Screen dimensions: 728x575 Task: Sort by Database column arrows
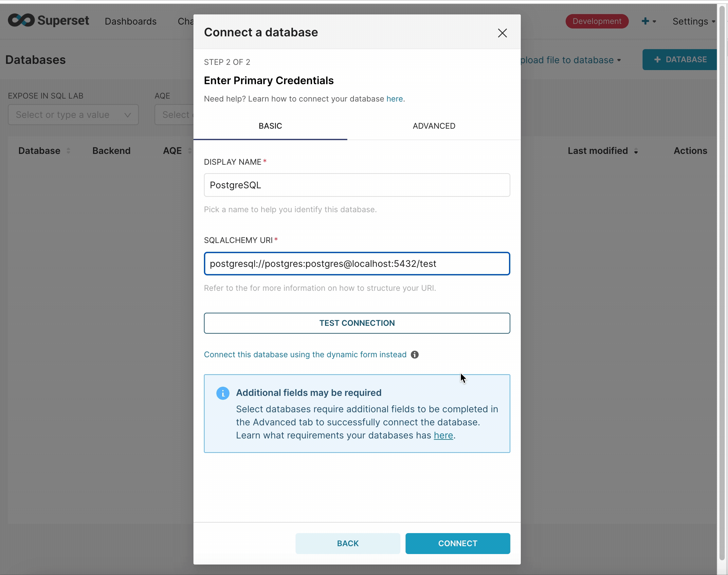point(68,151)
